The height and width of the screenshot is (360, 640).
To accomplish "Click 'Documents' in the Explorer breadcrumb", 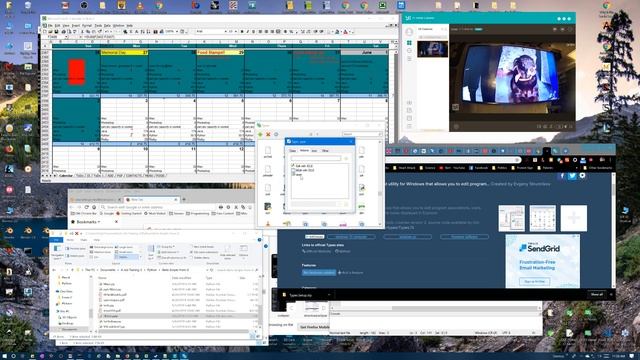I will (x=108, y=270).
